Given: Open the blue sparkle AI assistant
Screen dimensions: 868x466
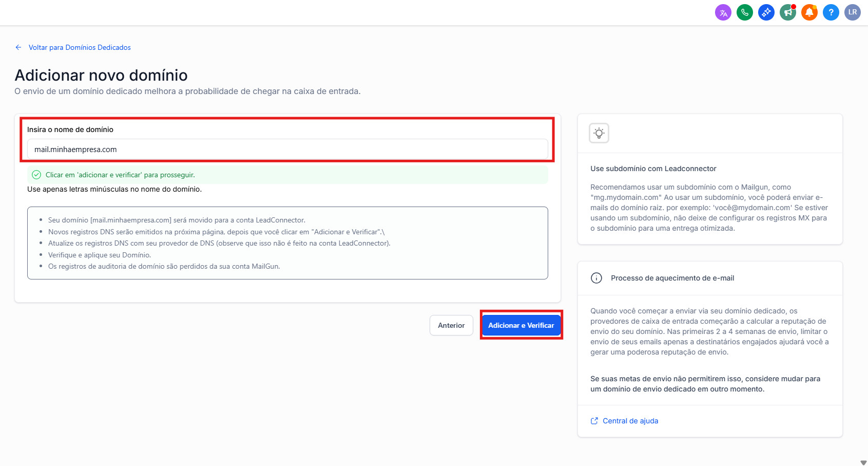Looking at the screenshot, I should pyautogui.click(x=766, y=12).
